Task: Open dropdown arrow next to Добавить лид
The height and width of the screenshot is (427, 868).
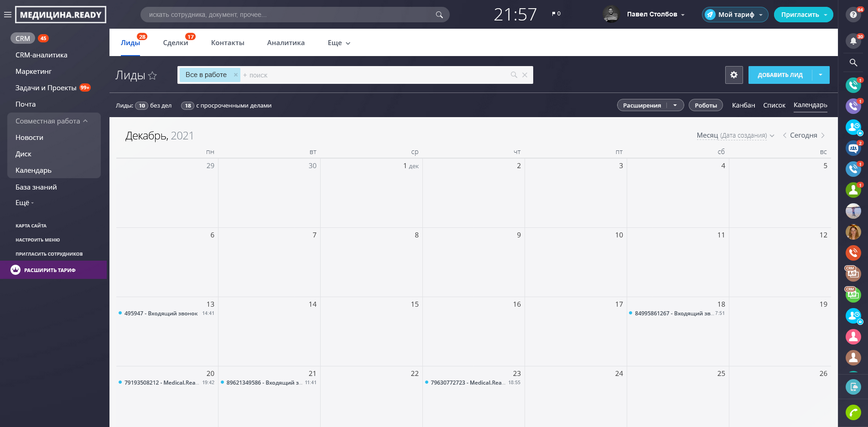Action: [821, 75]
